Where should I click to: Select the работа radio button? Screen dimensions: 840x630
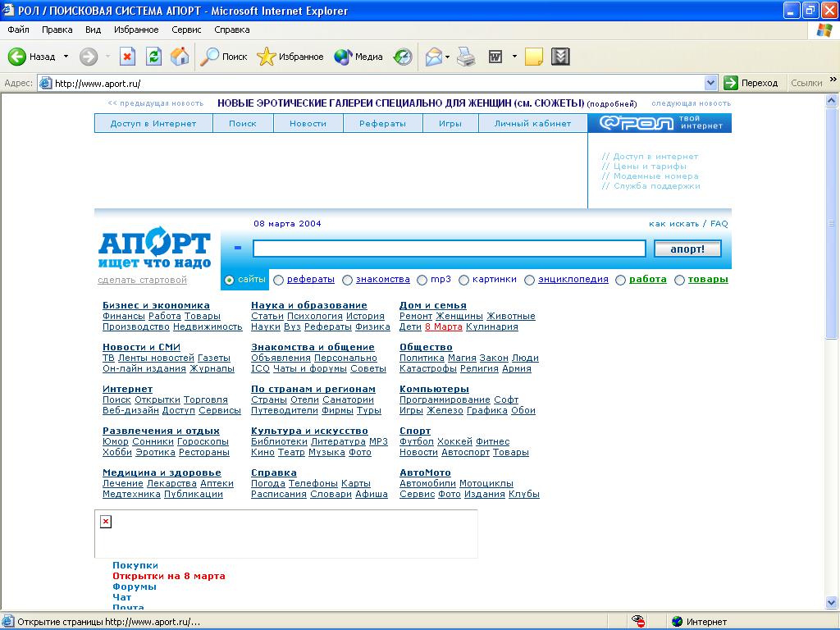[x=620, y=280]
